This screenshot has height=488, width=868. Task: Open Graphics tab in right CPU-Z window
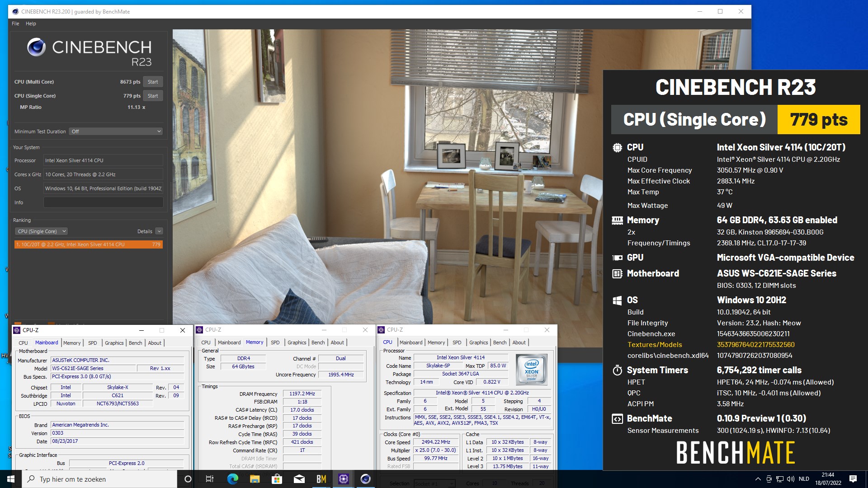click(x=479, y=343)
